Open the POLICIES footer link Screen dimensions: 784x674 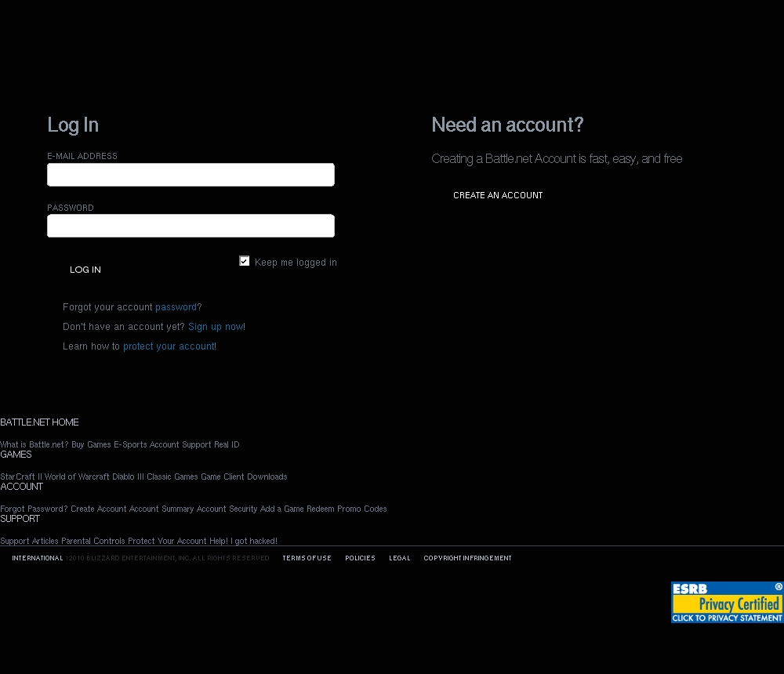[360, 558]
